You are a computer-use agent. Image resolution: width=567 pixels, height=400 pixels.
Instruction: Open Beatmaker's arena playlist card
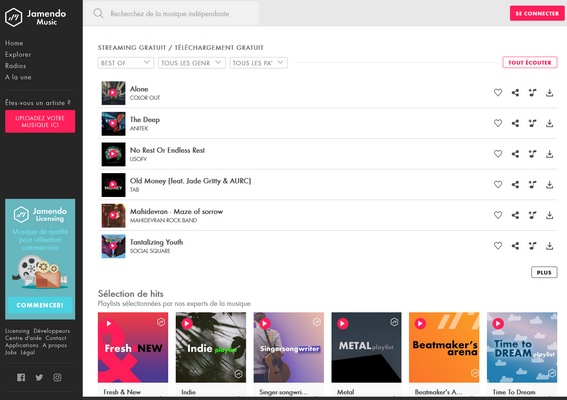point(444,348)
